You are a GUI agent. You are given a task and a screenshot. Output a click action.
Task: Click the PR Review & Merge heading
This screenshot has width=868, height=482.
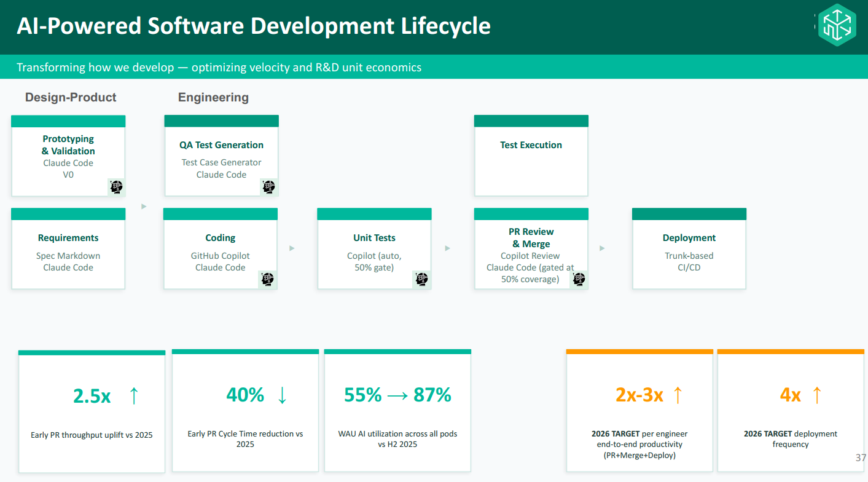click(x=531, y=238)
